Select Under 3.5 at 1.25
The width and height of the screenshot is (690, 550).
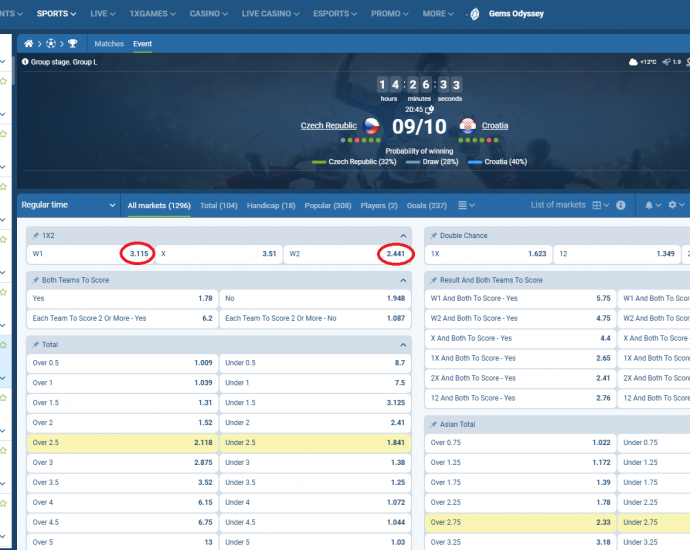(315, 482)
